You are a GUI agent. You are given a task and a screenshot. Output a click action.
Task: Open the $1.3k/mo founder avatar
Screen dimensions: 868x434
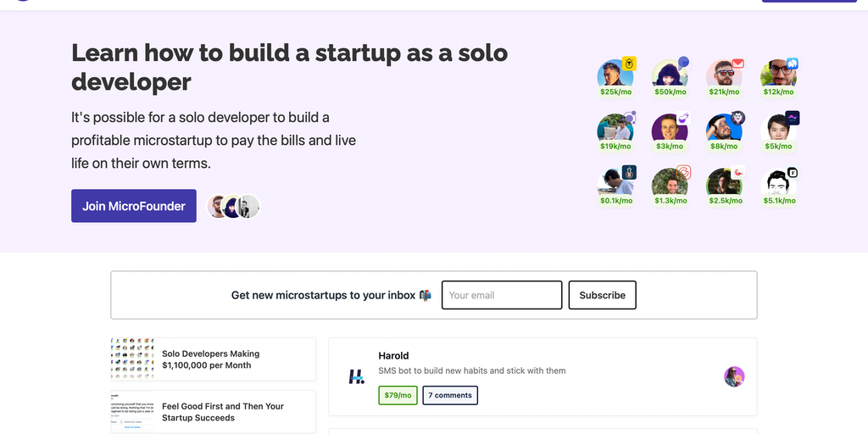pos(669,182)
